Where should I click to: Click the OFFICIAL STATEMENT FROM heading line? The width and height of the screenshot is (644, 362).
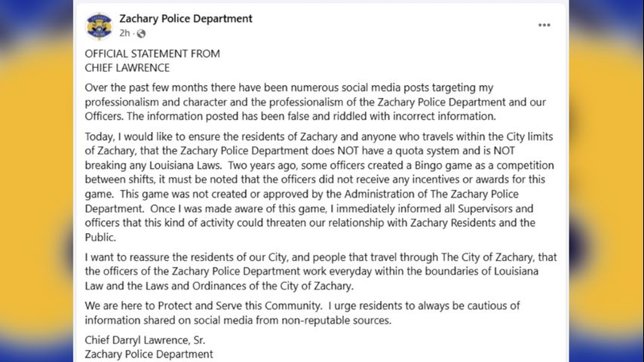tap(152, 54)
